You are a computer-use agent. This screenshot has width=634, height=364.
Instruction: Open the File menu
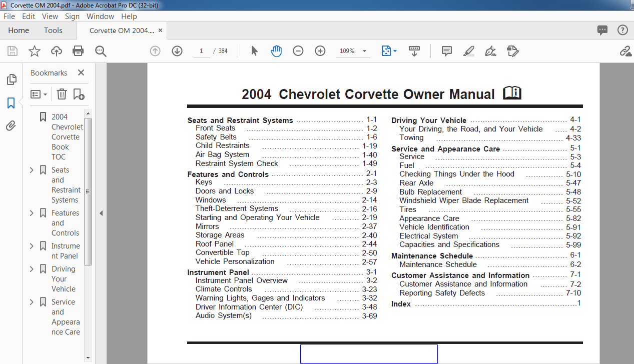9,16
